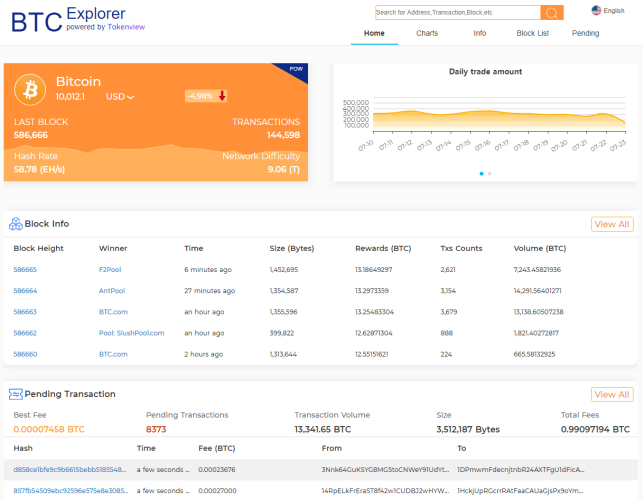Click the Bitcoin coin logo
Screen dimensions: 643x500
30,89
